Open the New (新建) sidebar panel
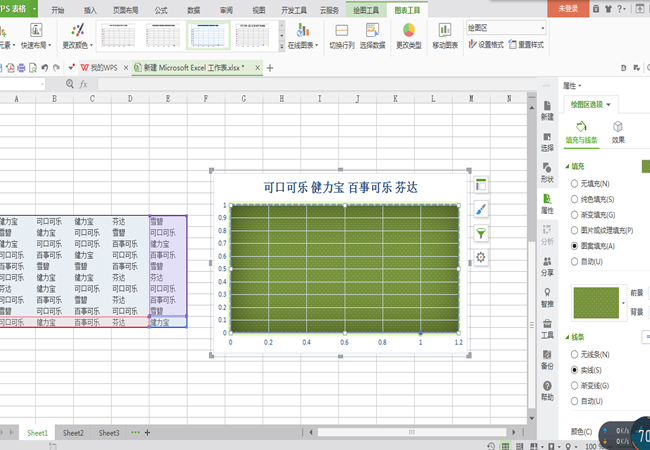Screen dimensions: 650x450 pos(547,111)
